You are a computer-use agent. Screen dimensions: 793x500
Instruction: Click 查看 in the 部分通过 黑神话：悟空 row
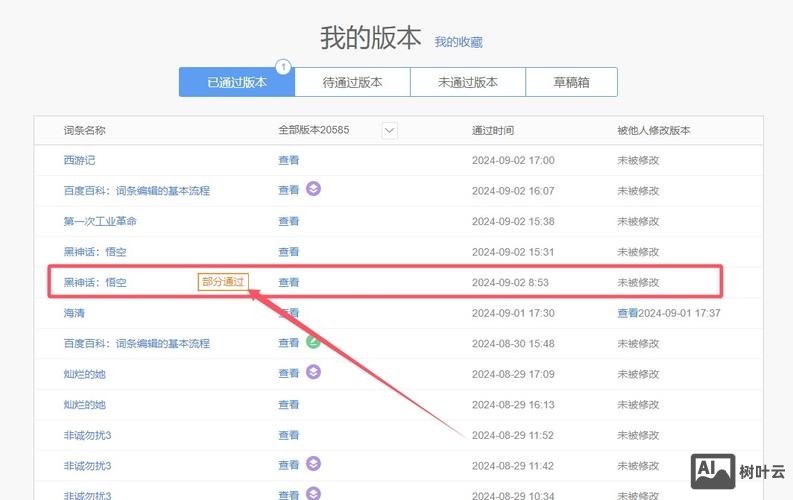point(289,283)
